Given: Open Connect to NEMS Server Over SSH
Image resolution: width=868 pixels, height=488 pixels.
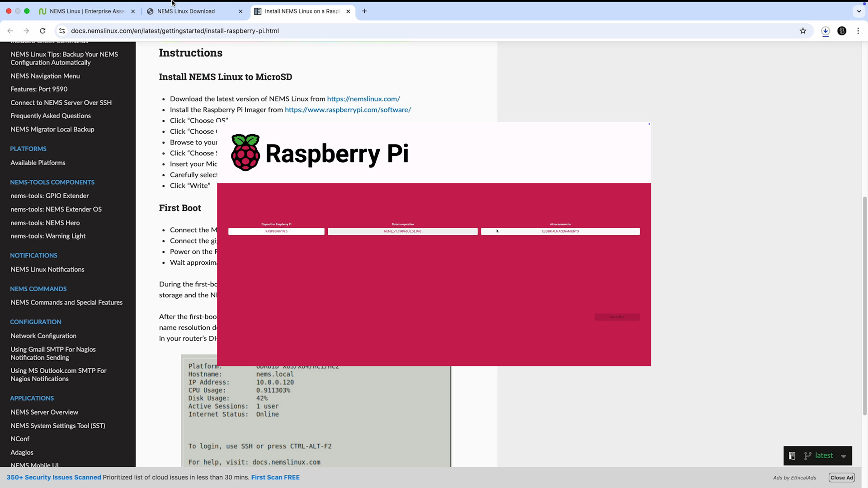Looking at the screenshot, I should point(61,103).
